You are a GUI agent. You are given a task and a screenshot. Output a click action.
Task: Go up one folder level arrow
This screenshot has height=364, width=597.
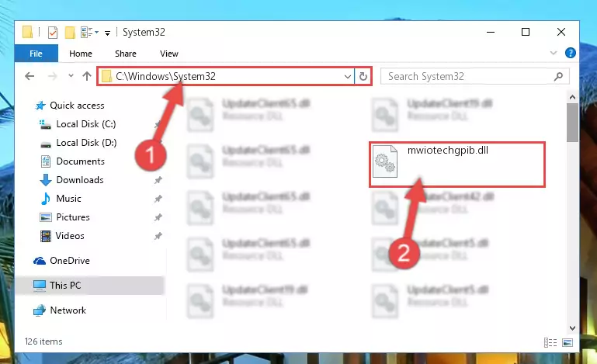pos(87,76)
